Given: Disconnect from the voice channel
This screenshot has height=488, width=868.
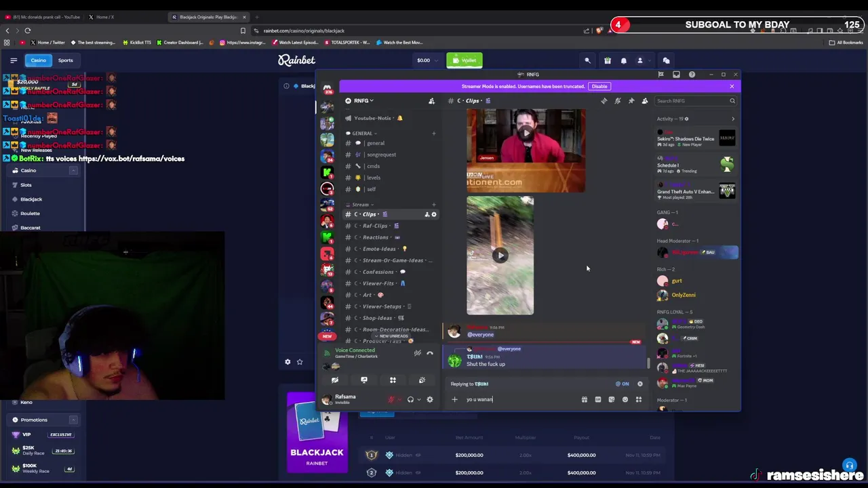Looking at the screenshot, I should point(429,353).
